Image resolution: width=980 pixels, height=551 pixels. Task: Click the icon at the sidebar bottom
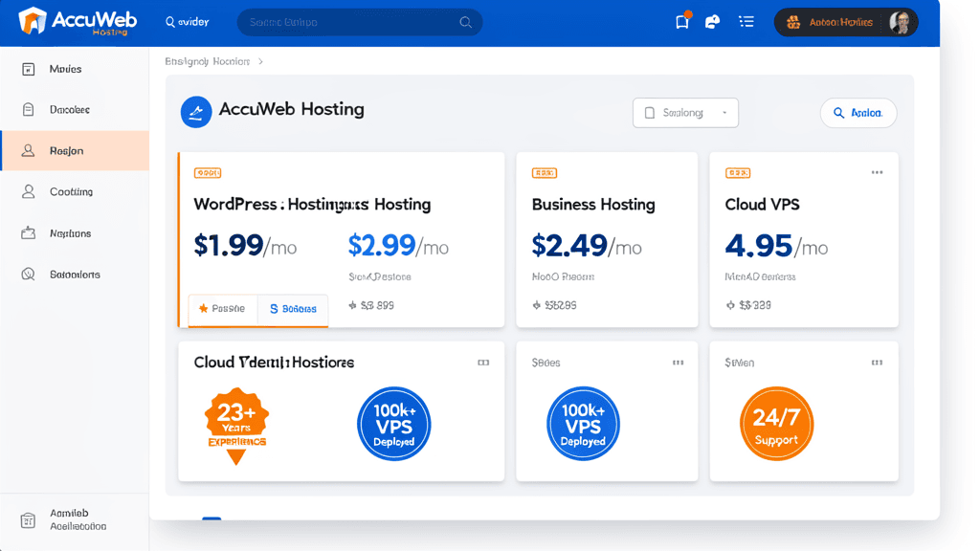point(28,519)
